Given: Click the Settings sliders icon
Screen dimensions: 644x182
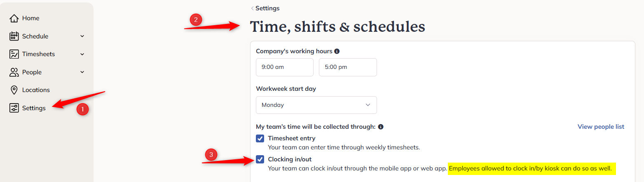Looking at the screenshot, I should [x=14, y=108].
